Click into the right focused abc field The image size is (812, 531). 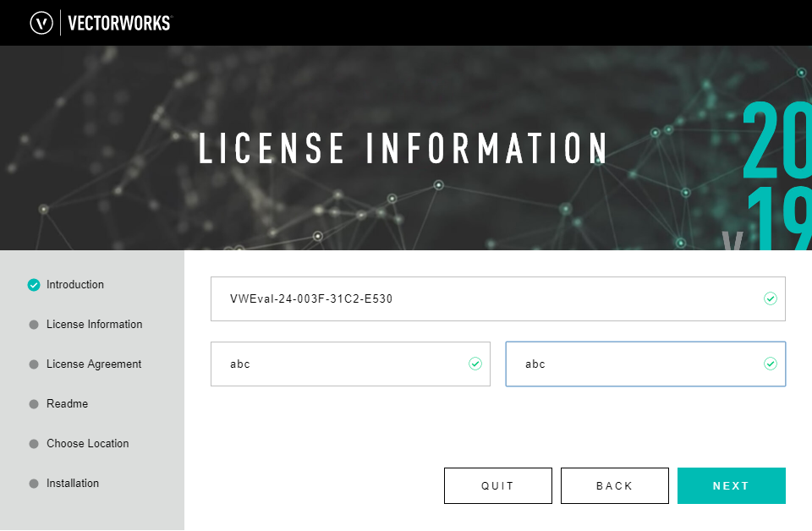click(x=645, y=364)
